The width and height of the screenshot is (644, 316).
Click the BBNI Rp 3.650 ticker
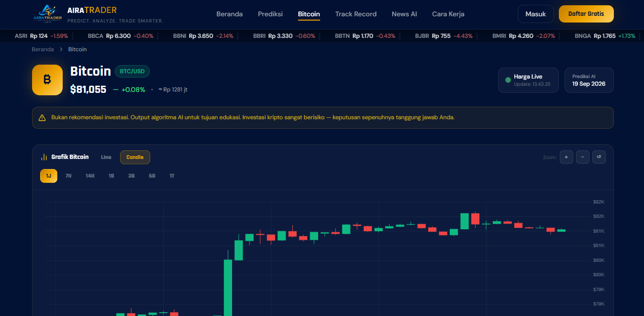point(203,36)
